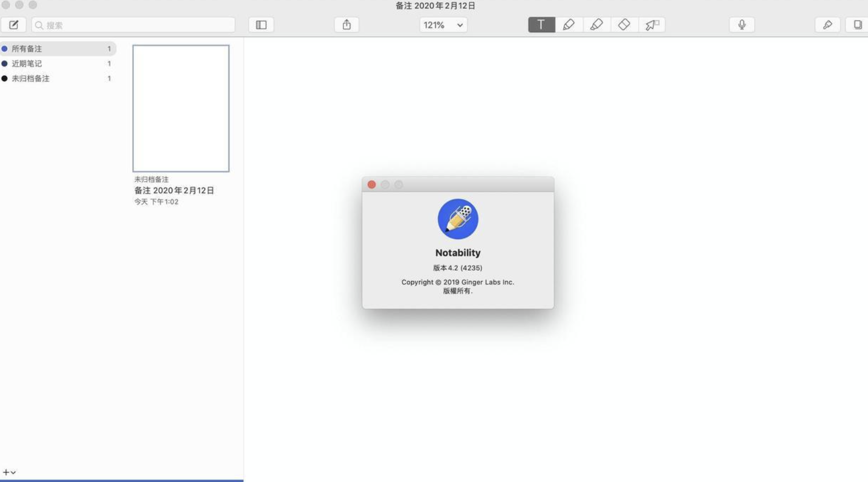The width and height of the screenshot is (868, 482).
Task: Toggle the sidebar panel icon
Action: click(261, 25)
